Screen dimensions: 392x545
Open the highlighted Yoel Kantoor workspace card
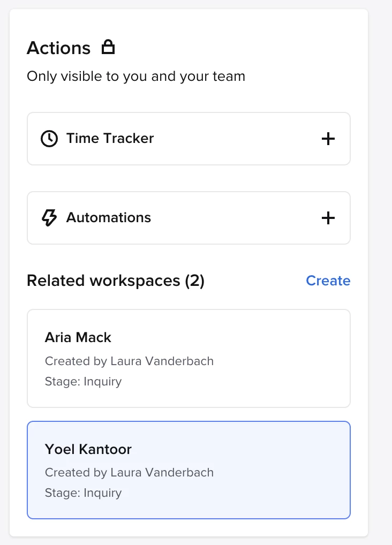(189, 470)
